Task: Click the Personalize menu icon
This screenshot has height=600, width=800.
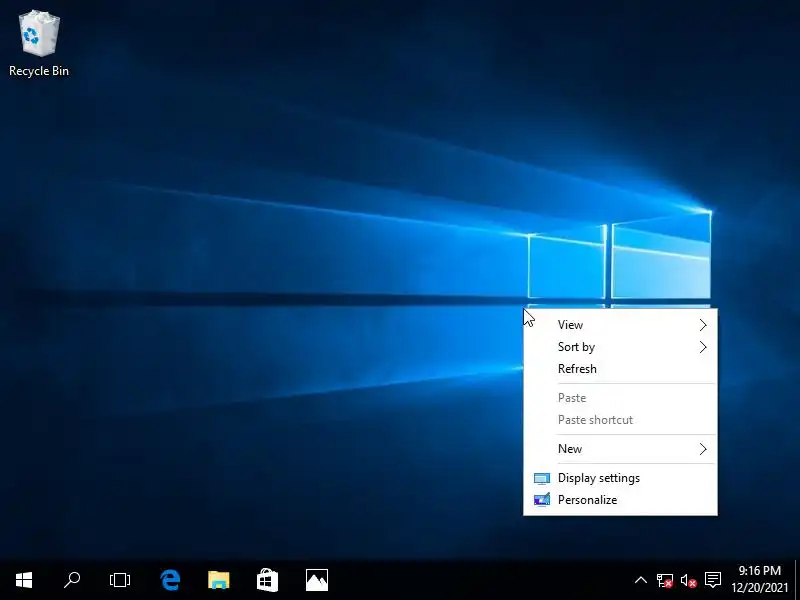Action: [542, 499]
